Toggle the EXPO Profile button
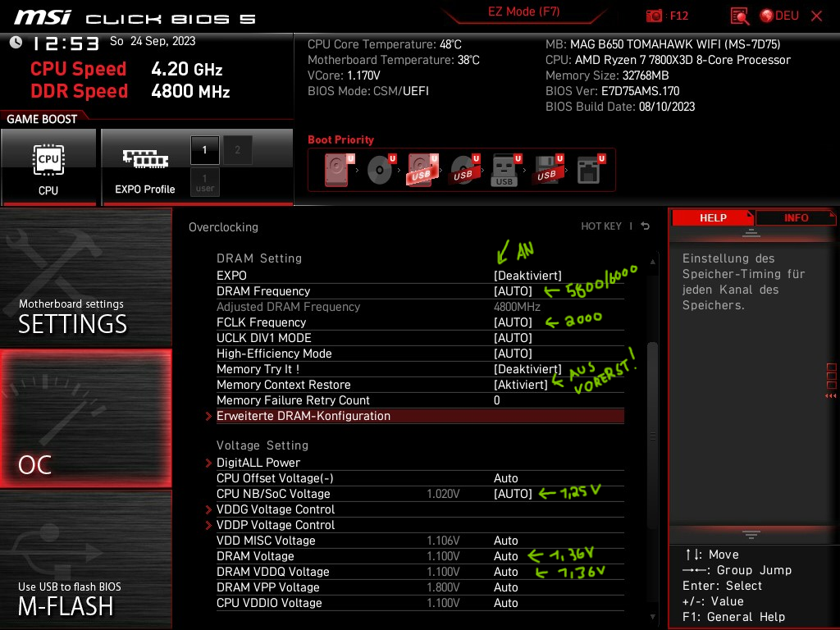The image size is (840, 630). (x=144, y=167)
